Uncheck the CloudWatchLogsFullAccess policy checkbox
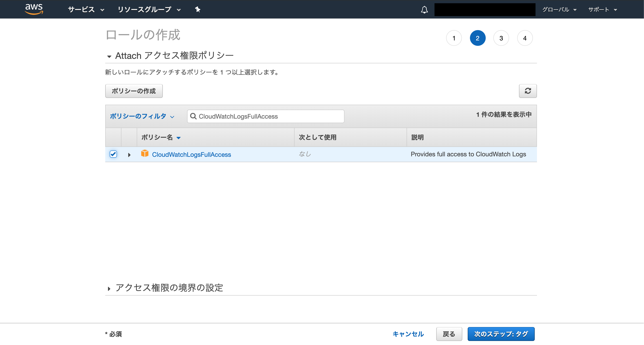This screenshot has width=644, height=345. pyautogui.click(x=113, y=154)
